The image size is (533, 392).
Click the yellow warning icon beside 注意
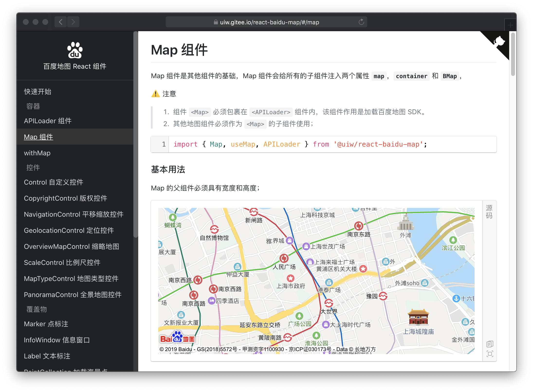point(155,94)
